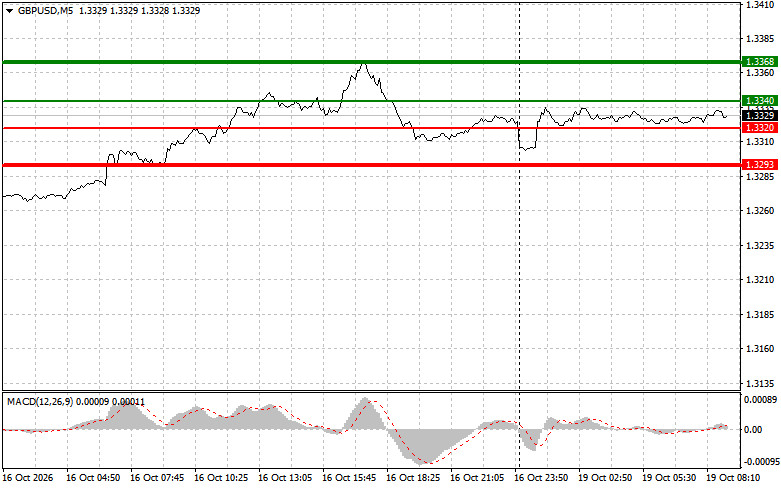Click the 16 Oct 2026 date label
The width and height of the screenshot is (781, 489).
coord(28,478)
